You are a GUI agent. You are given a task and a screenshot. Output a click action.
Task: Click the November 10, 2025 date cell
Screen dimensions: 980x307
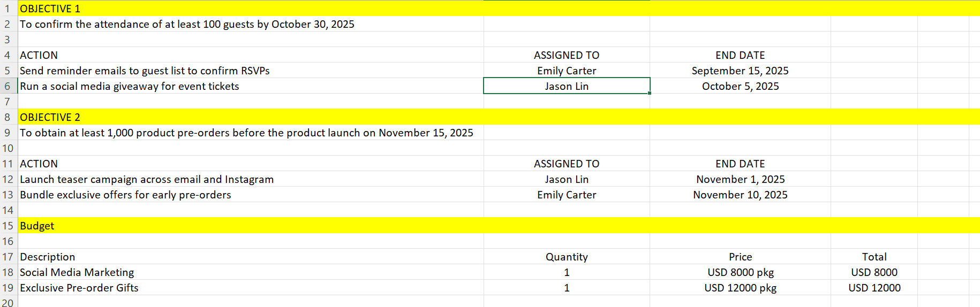pos(740,195)
